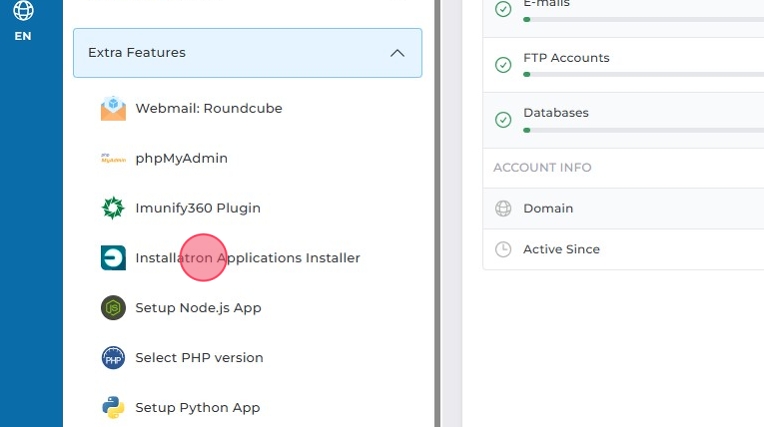The height and width of the screenshot is (427, 764).
Task: Click the Installatron installer icon
Action: [x=113, y=258]
